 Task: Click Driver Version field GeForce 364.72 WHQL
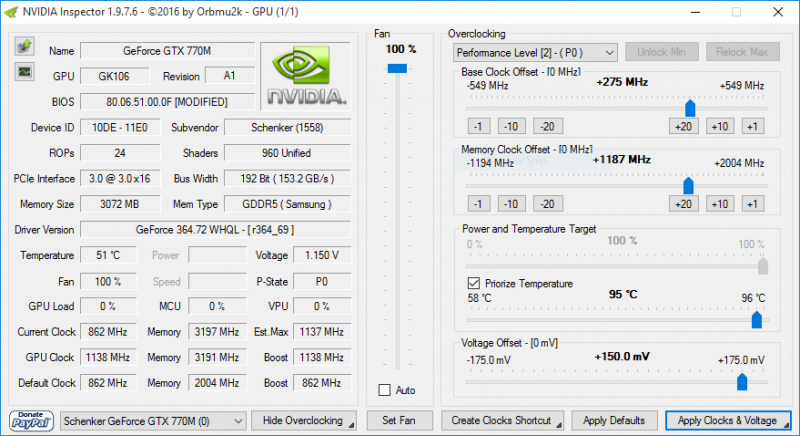click(215, 229)
